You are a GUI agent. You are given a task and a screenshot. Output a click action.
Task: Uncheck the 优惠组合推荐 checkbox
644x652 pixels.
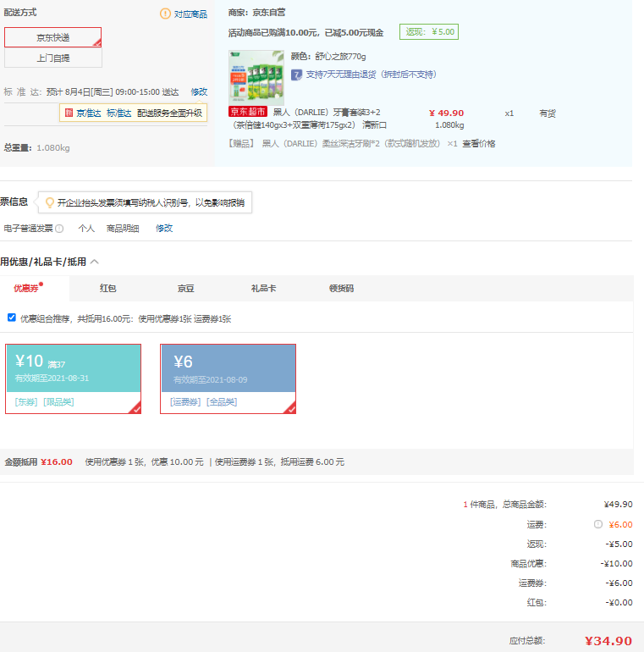pyautogui.click(x=12, y=318)
